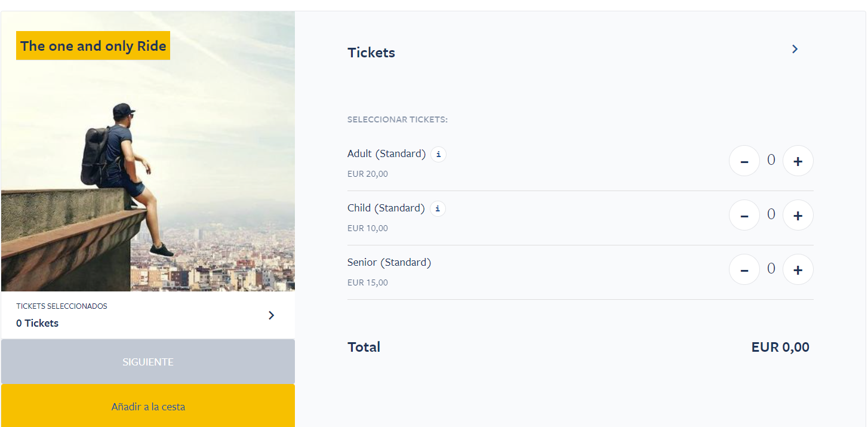Select the Adult (Standard) label
The width and height of the screenshot is (868, 427).
(386, 153)
